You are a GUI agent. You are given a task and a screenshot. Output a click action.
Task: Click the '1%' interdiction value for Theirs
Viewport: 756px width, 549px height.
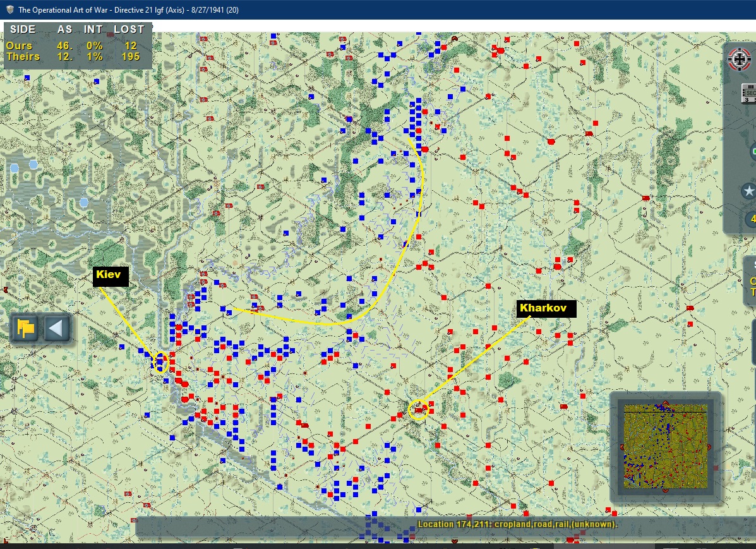(x=95, y=56)
